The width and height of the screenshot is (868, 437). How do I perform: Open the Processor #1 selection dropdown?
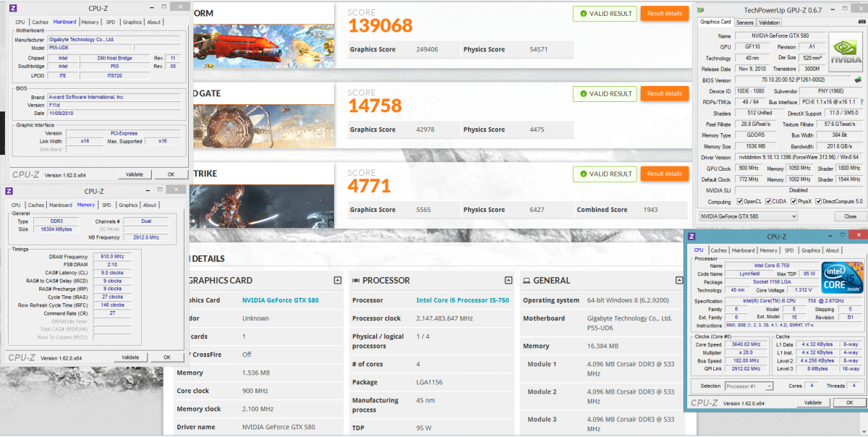749,386
